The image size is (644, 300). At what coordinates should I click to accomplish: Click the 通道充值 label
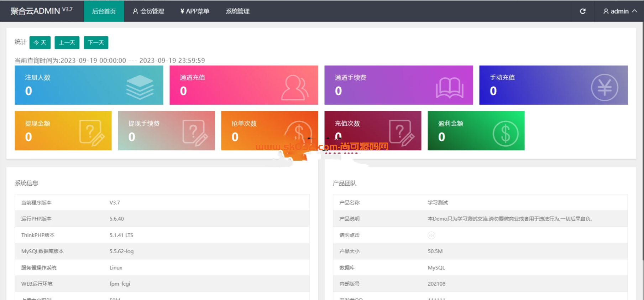[x=192, y=77]
